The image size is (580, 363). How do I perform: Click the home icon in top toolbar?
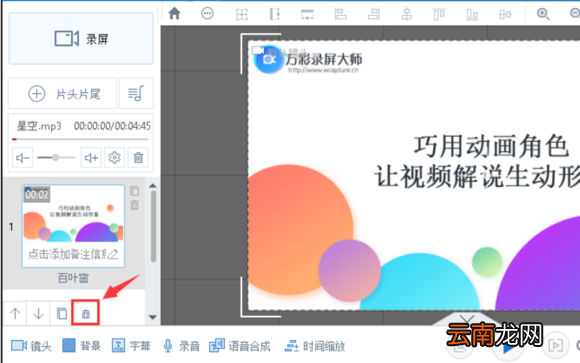[174, 13]
